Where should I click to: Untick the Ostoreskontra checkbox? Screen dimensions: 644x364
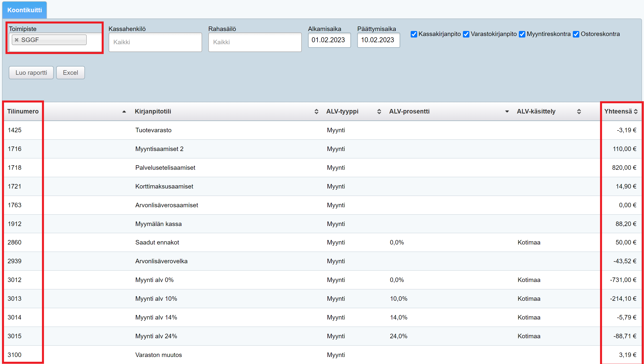[576, 34]
